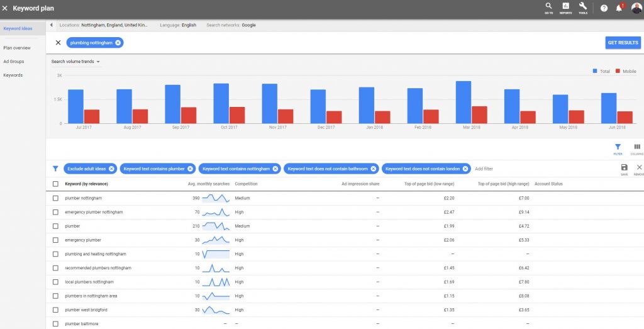Click the blue Total legend swatch
Image resolution: width=644 pixels, height=329 pixels.
tap(595, 71)
